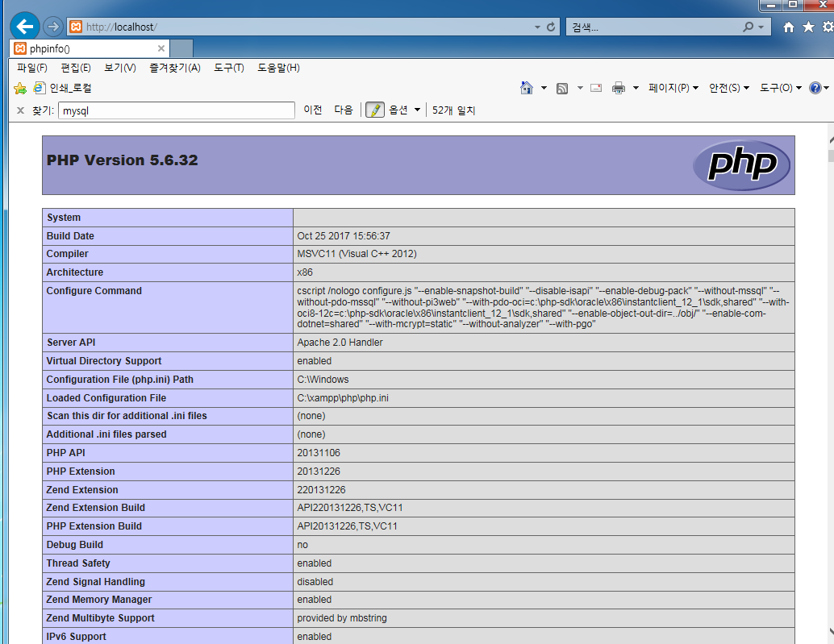Click 이전 to find previous match
Viewport: 834px width, 644px height.
click(313, 110)
